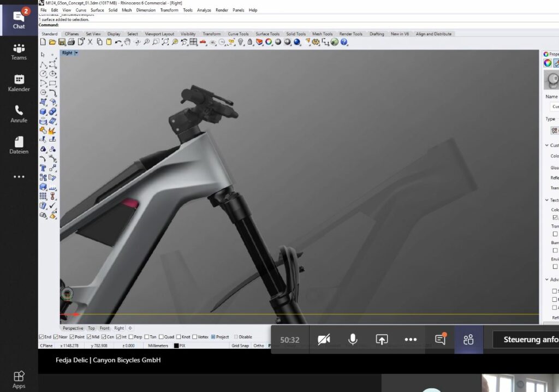Toggle the Near osnap checkbox
This screenshot has width=559, height=392.
[56, 337]
